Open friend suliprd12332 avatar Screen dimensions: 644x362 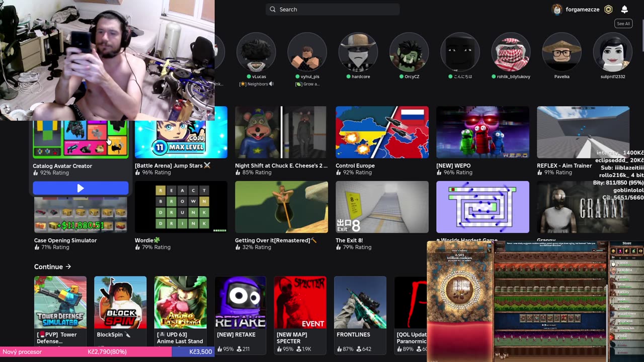(612, 52)
